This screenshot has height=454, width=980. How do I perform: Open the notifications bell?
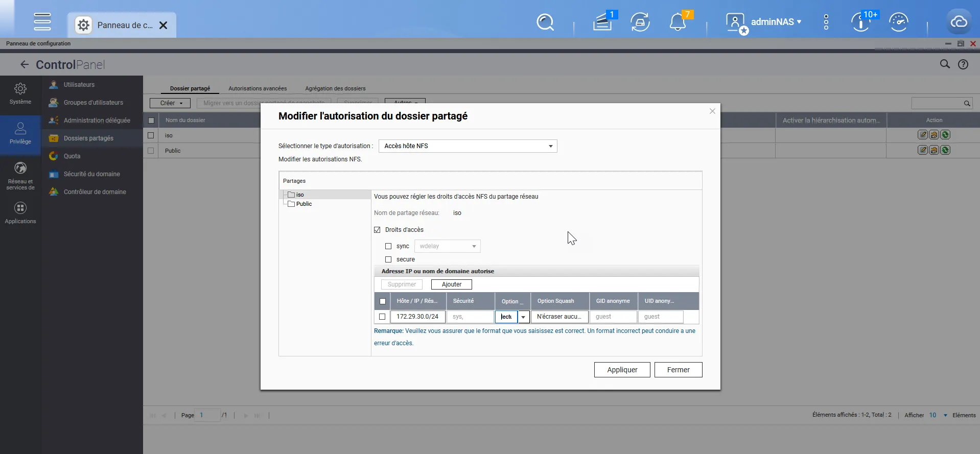pos(678,22)
